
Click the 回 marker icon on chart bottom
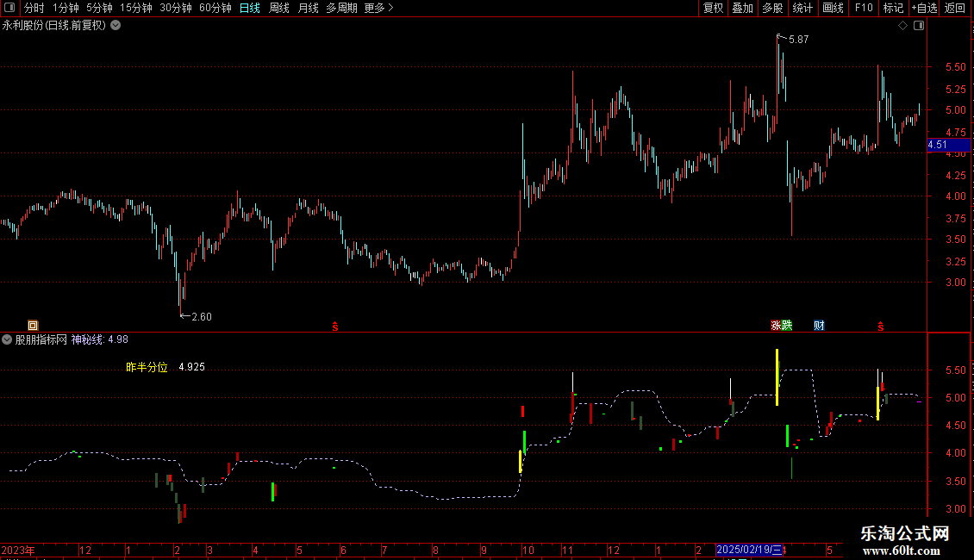33,326
